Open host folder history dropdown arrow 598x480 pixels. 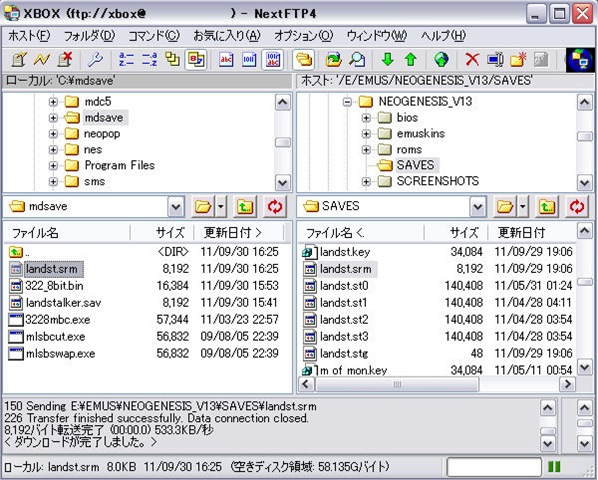(x=523, y=207)
